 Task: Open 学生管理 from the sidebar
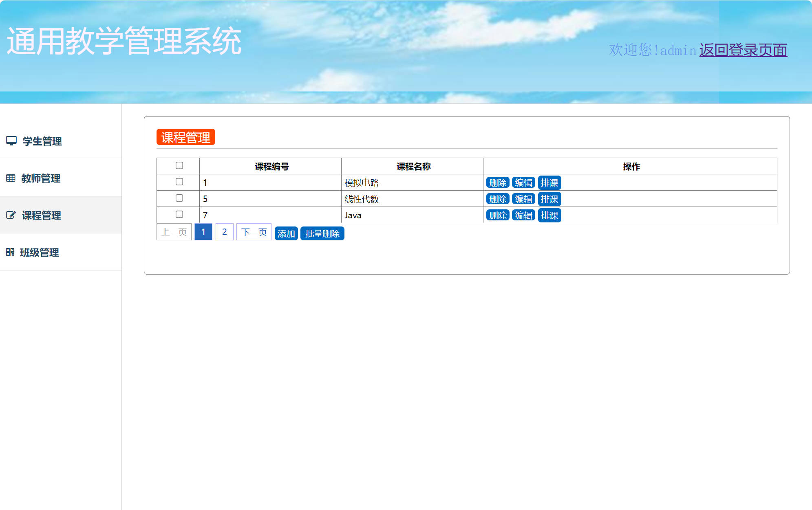coord(42,142)
